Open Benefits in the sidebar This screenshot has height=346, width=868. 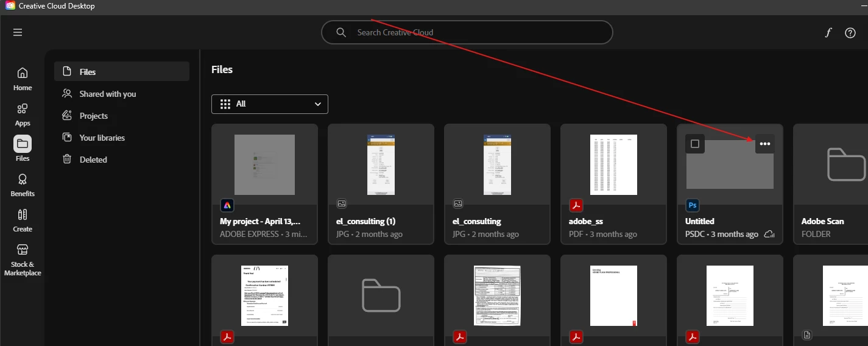pyautogui.click(x=23, y=185)
